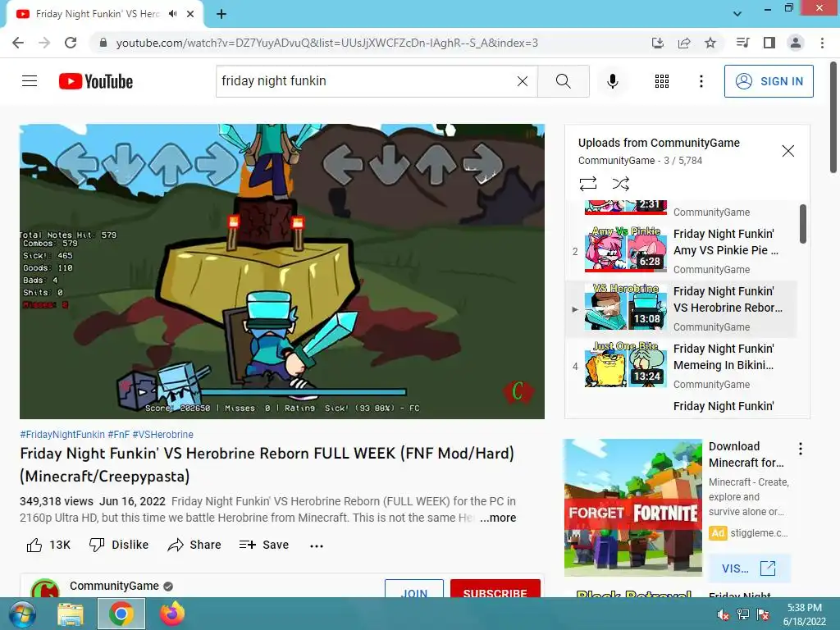
Task: Open the tab search chevron dropdown
Action: coord(737,14)
